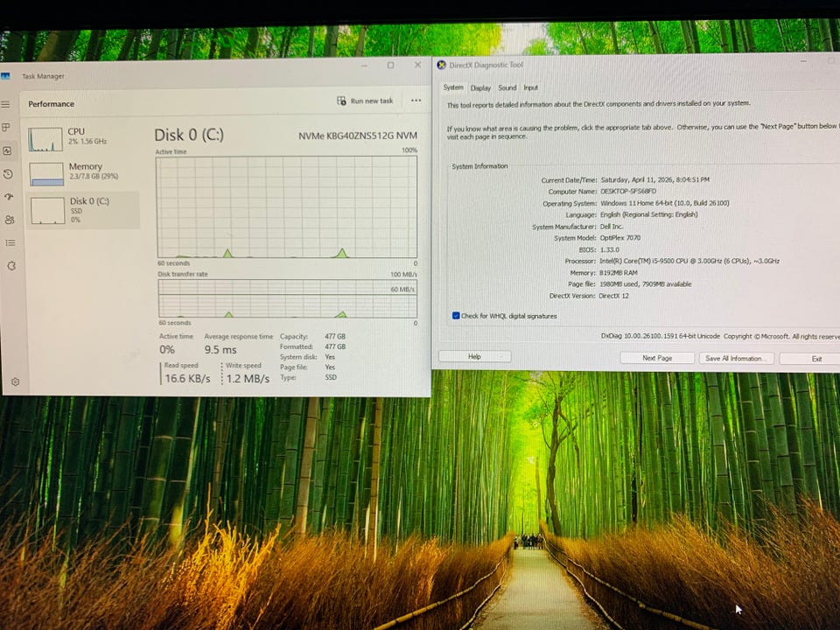
Task: Click the DxDiag version copyright text
Action: point(720,336)
